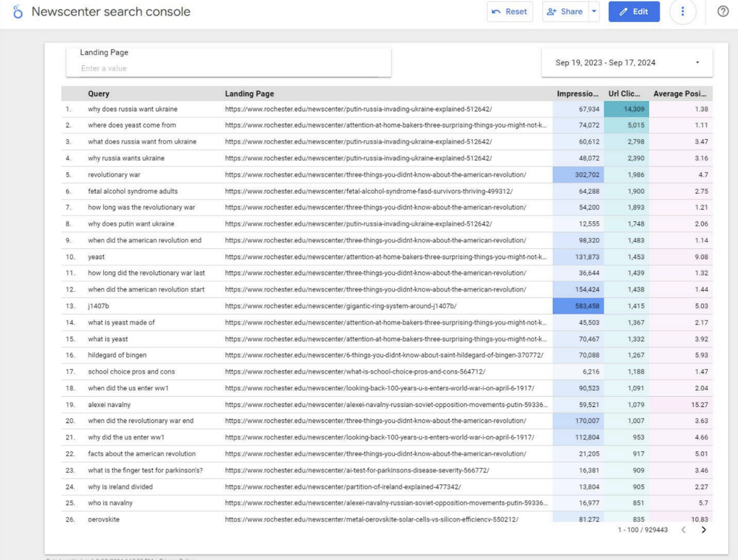Click the previous page chevron
This screenshot has height=560, width=738.
point(685,530)
